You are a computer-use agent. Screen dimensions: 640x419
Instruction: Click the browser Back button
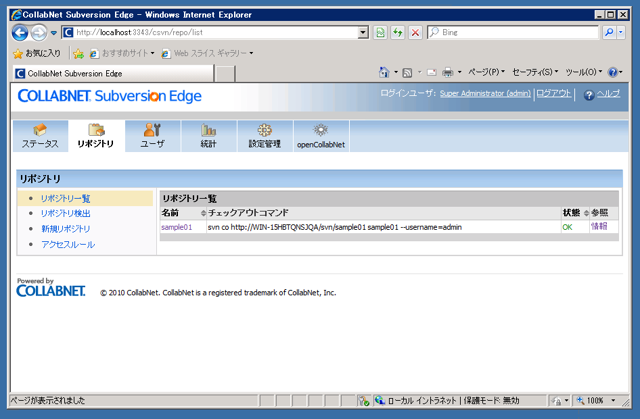click(20, 33)
